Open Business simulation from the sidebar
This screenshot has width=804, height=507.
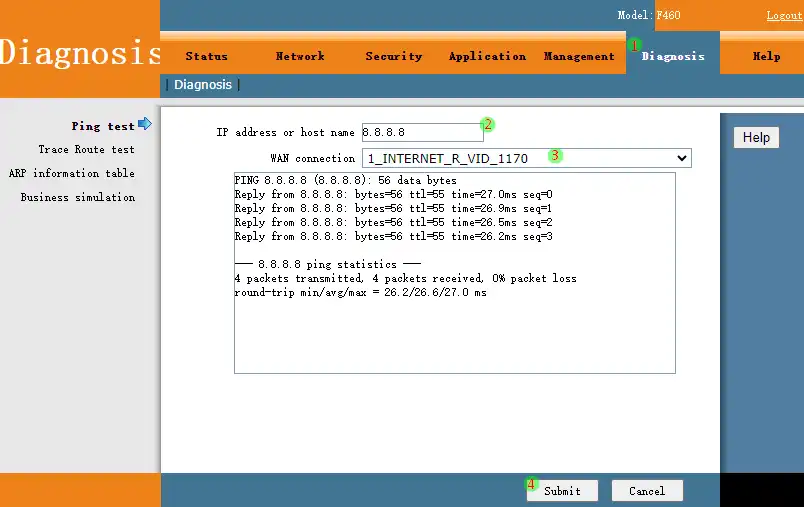coord(77,198)
